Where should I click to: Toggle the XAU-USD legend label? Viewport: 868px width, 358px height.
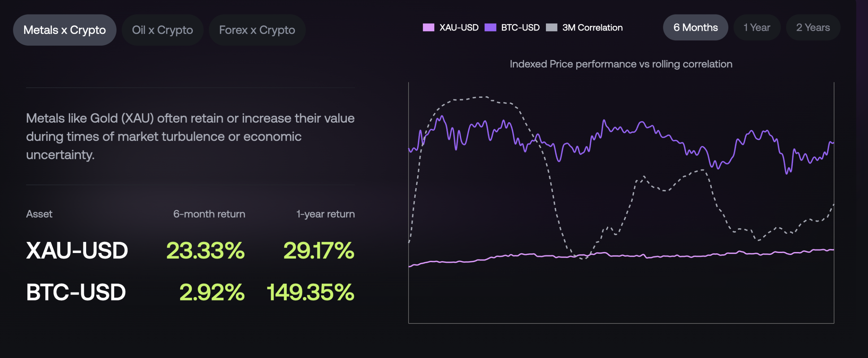(459, 27)
